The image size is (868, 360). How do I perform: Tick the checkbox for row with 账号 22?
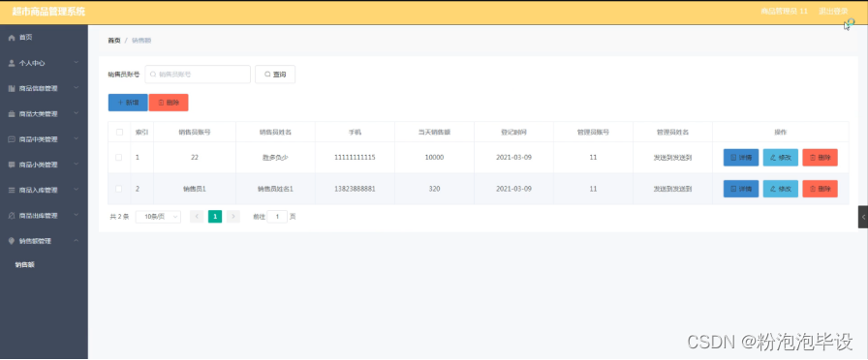tap(119, 158)
